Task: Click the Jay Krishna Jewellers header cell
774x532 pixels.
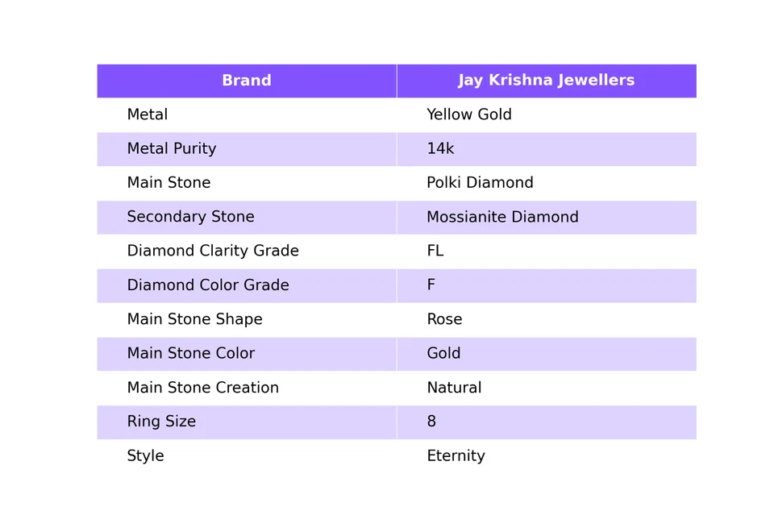Action: [547, 81]
